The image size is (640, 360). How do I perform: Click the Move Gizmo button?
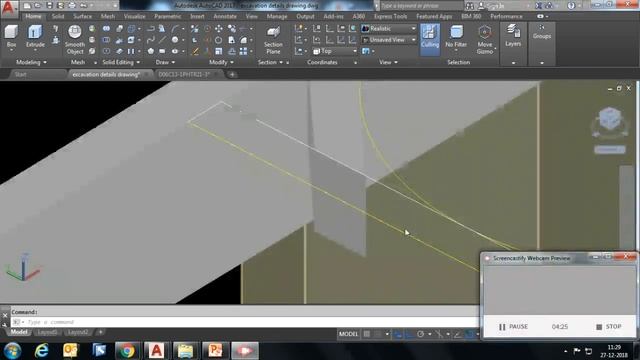tap(484, 40)
